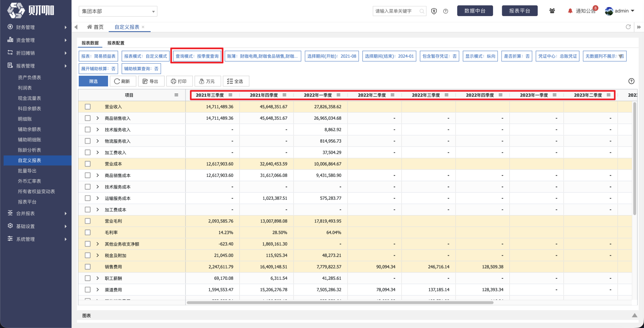Expand the 运输服务成本 row

point(98,198)
